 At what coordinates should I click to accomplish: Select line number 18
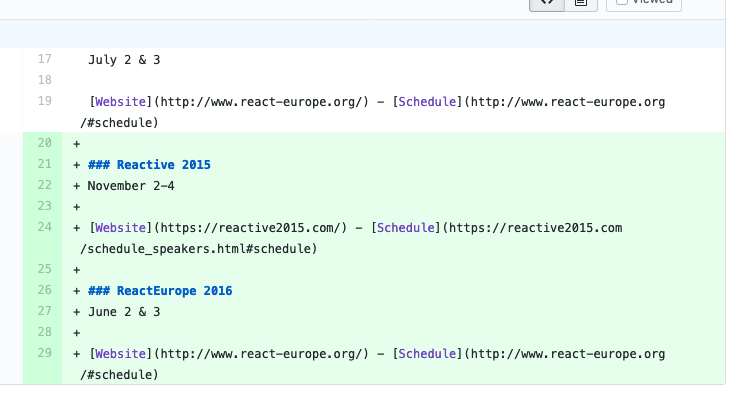tap(44, 80)
